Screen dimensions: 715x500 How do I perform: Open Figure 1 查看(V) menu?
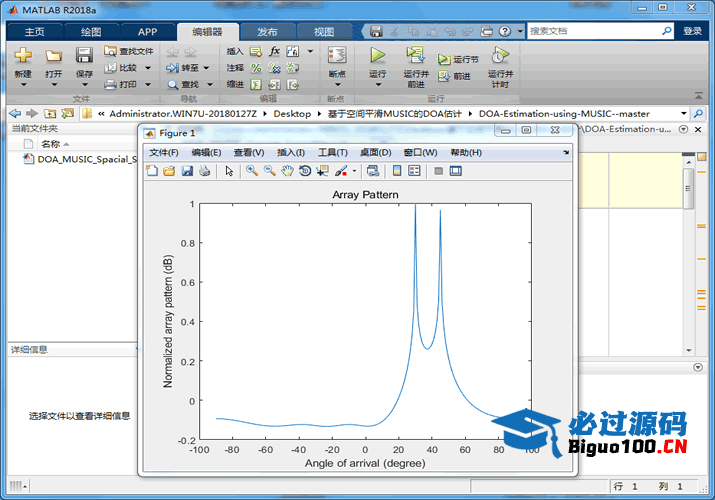(249, 153)
